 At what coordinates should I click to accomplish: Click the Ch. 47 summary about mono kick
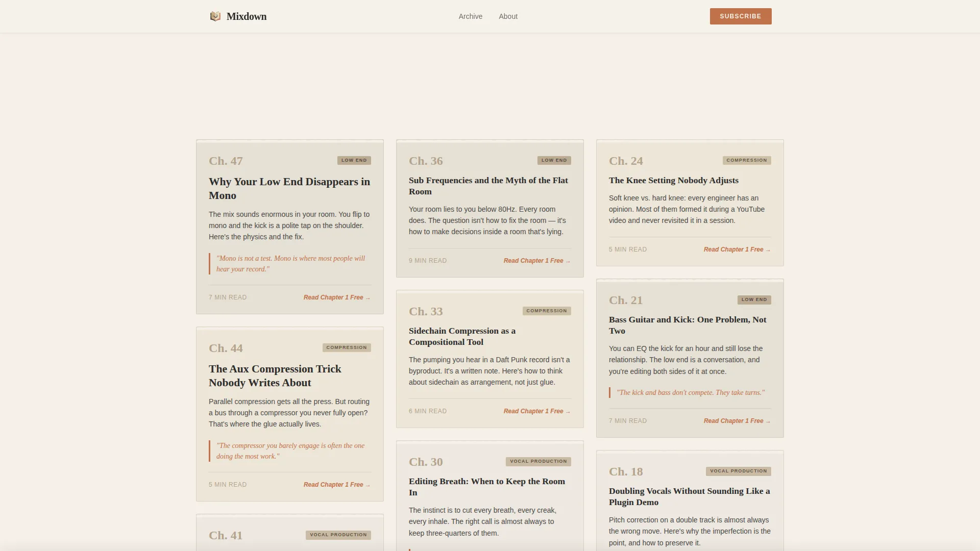(289, 226)
